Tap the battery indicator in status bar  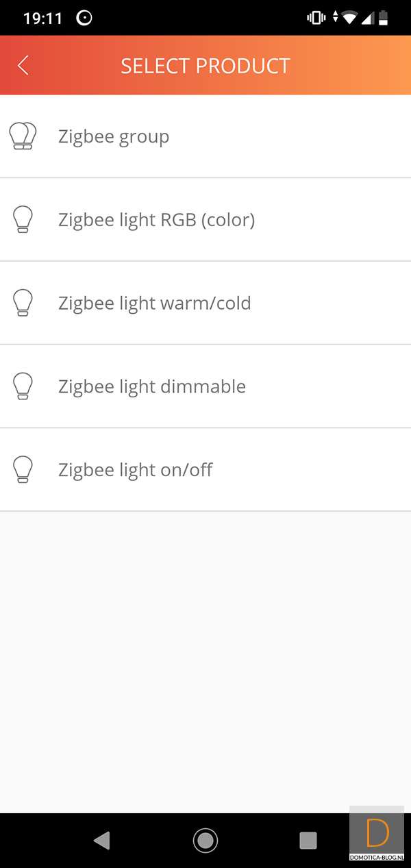[383, 18]
